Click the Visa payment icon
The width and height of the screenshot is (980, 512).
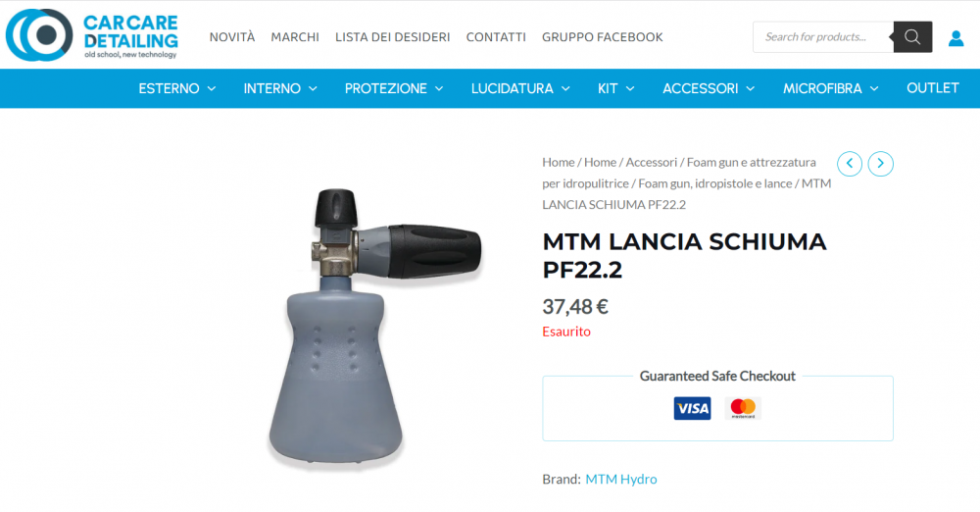[x=692, y=409]
